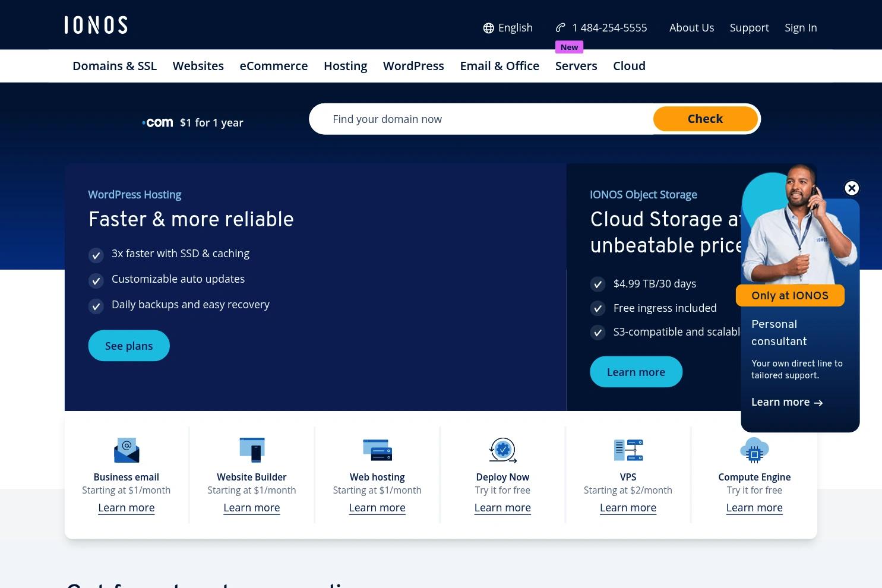This screenshot has height=588, width=882.
Task: Click the Only at IONOS badge
Action: [x=790, y=296]
